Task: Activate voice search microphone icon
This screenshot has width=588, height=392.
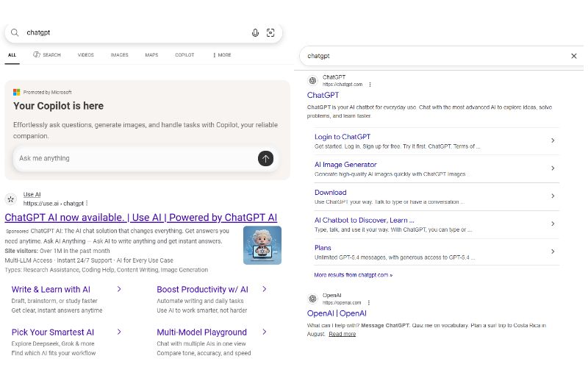Action: click(x=255, y=32)
